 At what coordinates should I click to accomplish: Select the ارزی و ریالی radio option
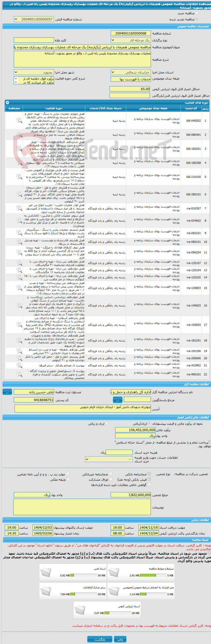[106, 423]
